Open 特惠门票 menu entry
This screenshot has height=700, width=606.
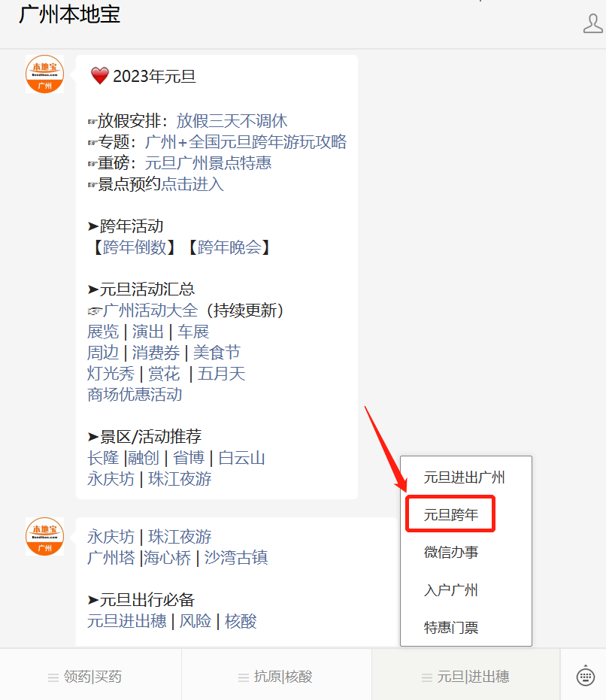tap(450, 628)
